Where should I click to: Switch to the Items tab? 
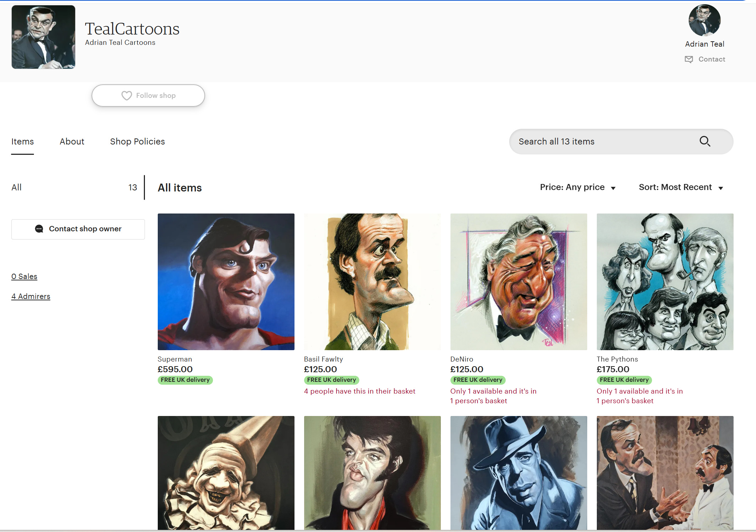pos(22,142)
